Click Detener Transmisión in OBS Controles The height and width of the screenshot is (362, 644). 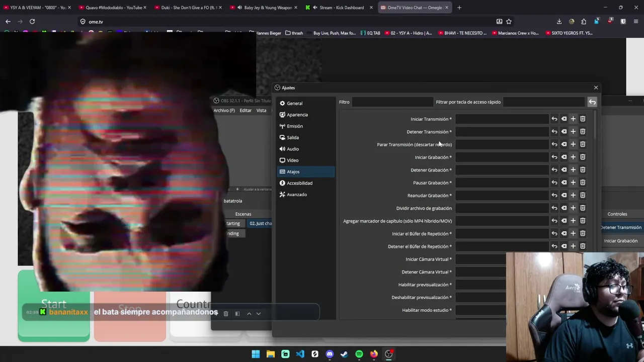[x=621, y=227]
